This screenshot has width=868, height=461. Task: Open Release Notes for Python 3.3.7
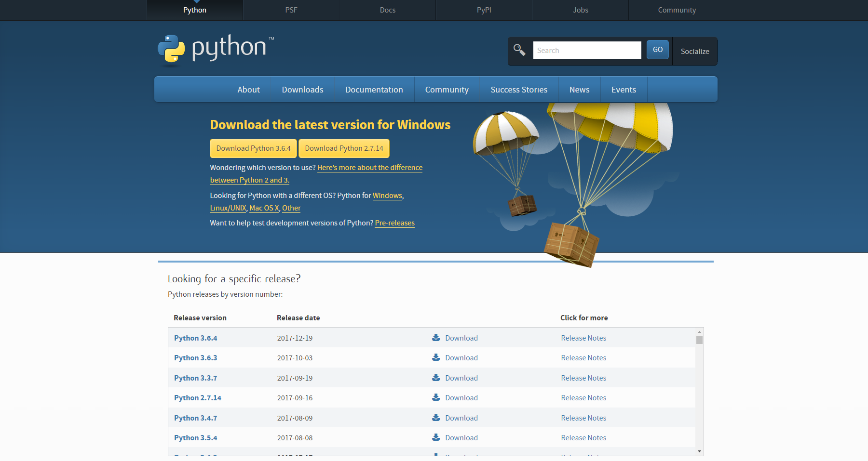[583, 378]
